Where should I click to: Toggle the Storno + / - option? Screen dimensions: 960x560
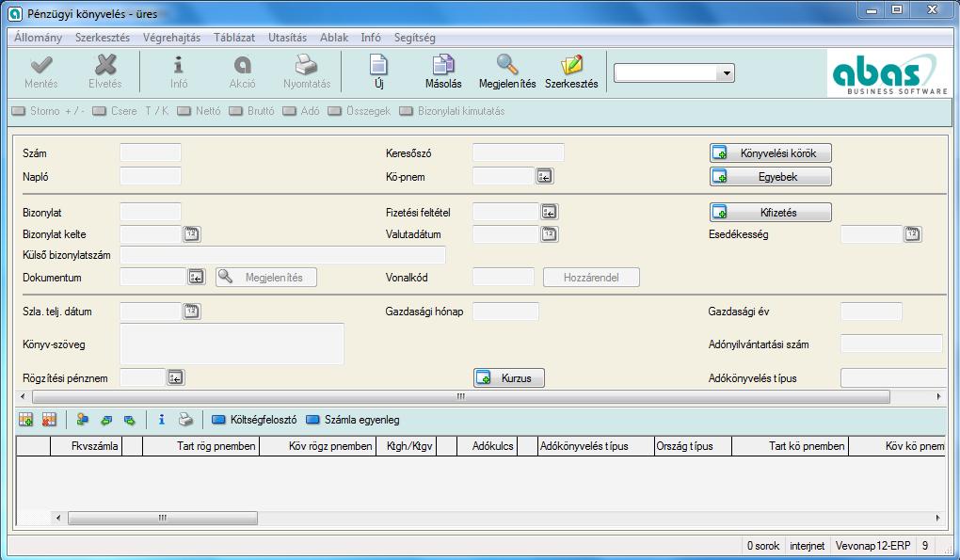point(48,111)
